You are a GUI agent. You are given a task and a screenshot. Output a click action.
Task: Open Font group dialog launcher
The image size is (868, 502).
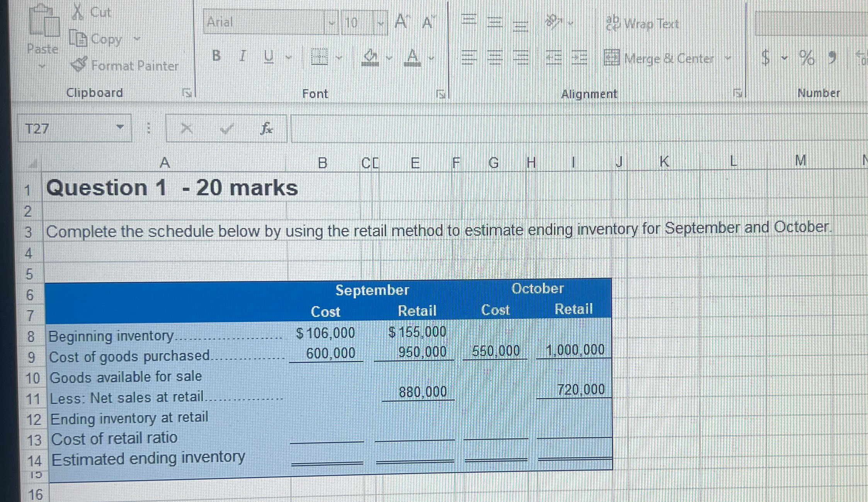(x=440, y=94)
